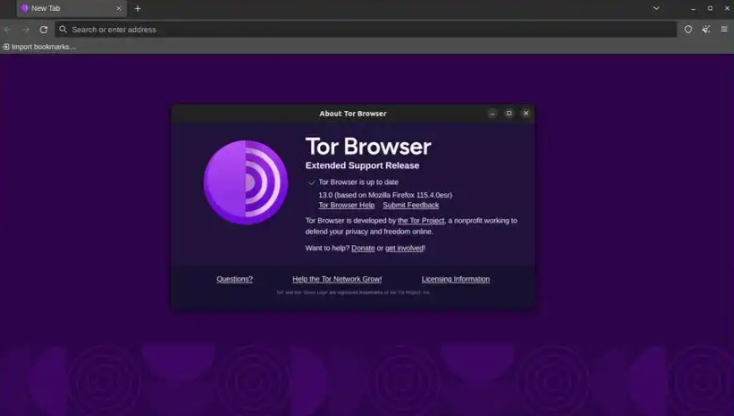
Task: Click the shield security level icon
Action: pos(688,29)
